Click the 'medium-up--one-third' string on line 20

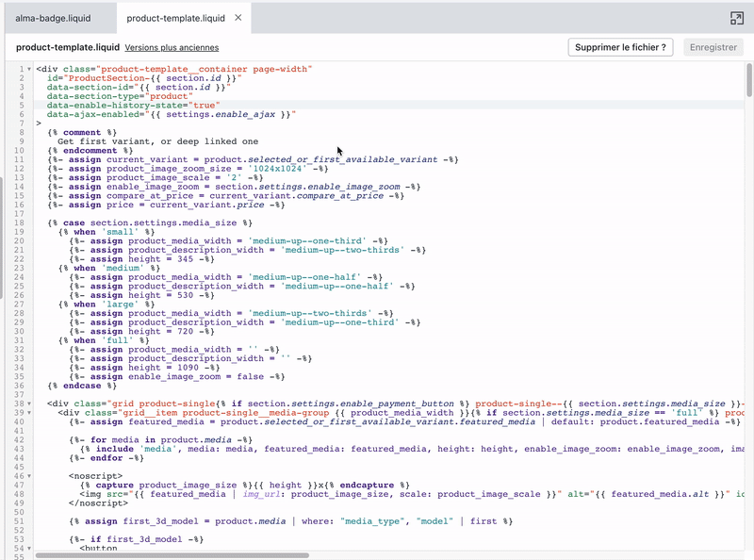(x=307, y=241)
